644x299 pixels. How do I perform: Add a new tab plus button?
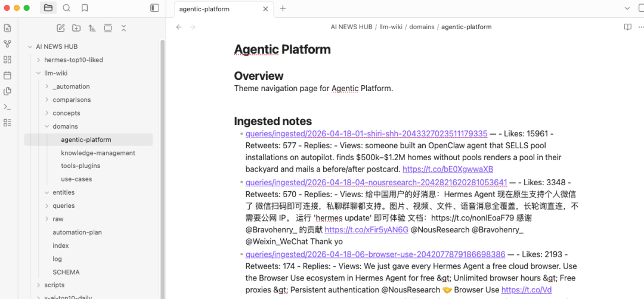coord(283,8)
